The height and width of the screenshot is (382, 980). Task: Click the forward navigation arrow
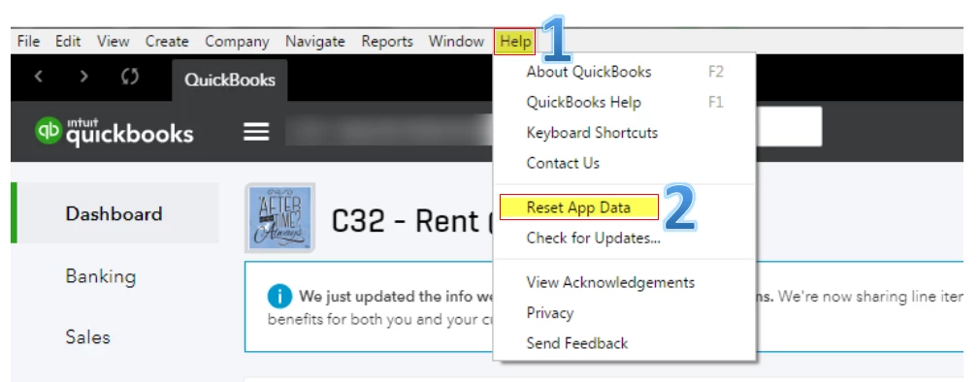pyautogui.click(x=83, y=78)
